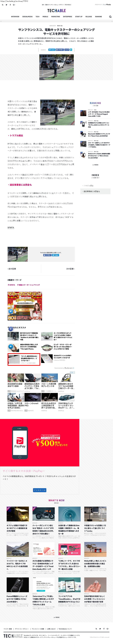The width and height of the screenshot is (113, 644).
Task: Open the SFMTA source link below article
Action: (11, 228)
